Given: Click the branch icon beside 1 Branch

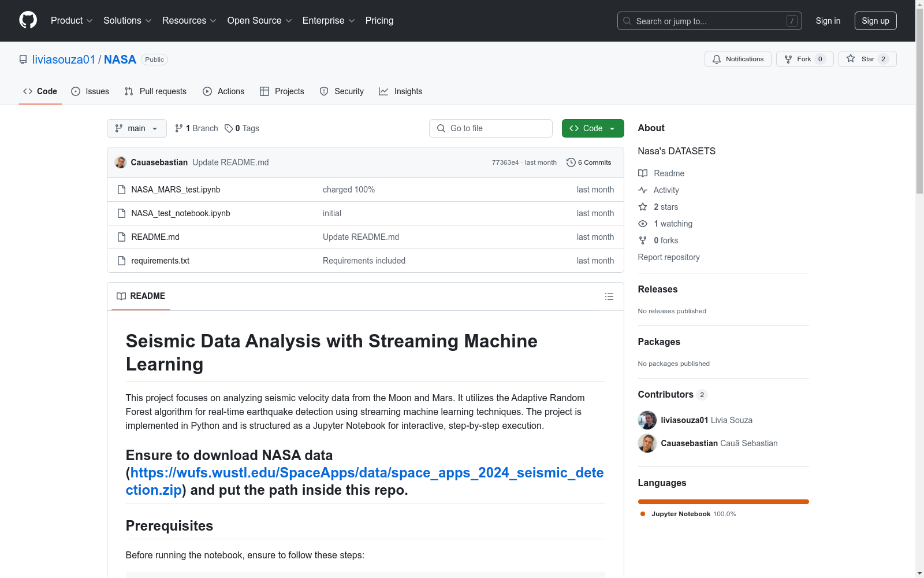Looking at the screenshot, I should (179, 128).
